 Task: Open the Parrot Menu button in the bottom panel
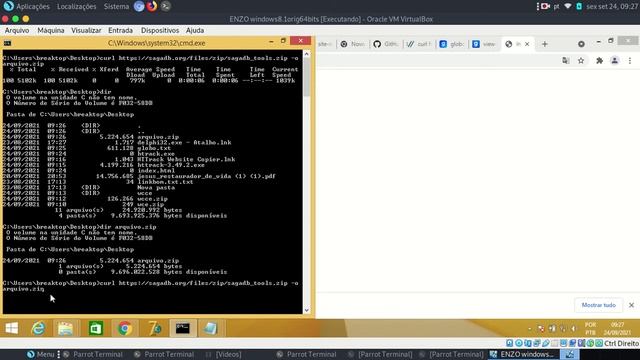click(x=40, y=354)
